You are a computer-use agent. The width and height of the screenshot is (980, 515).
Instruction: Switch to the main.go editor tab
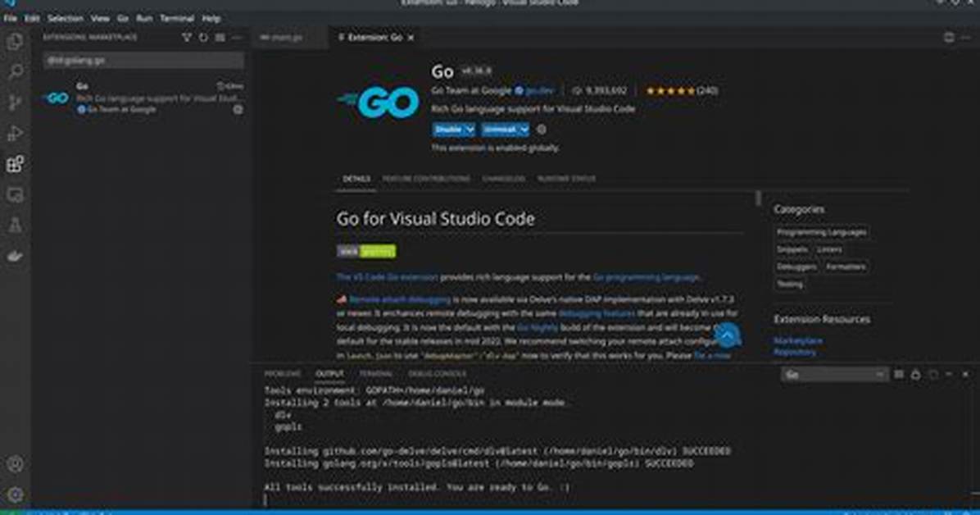288,38
